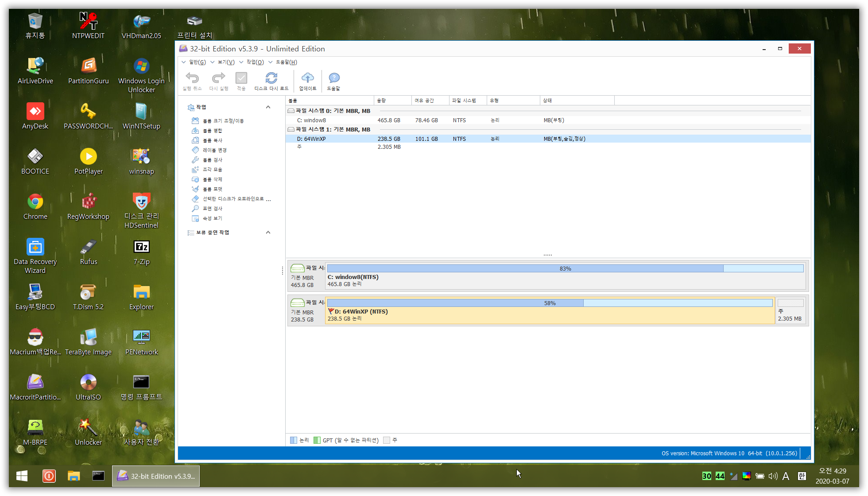
Task: Open the 도움말(H) menu
Action: (283, 62)
